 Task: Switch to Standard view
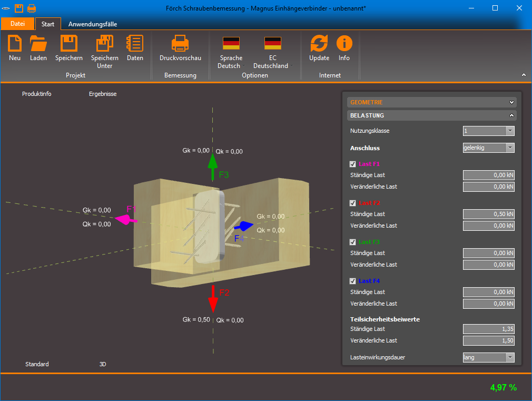point(37,364)
